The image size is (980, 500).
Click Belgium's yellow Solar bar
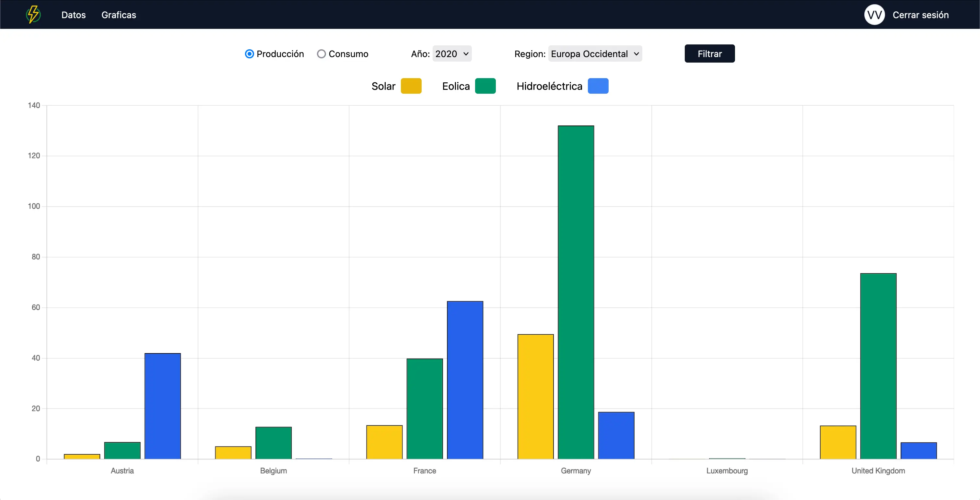point(233,452)
